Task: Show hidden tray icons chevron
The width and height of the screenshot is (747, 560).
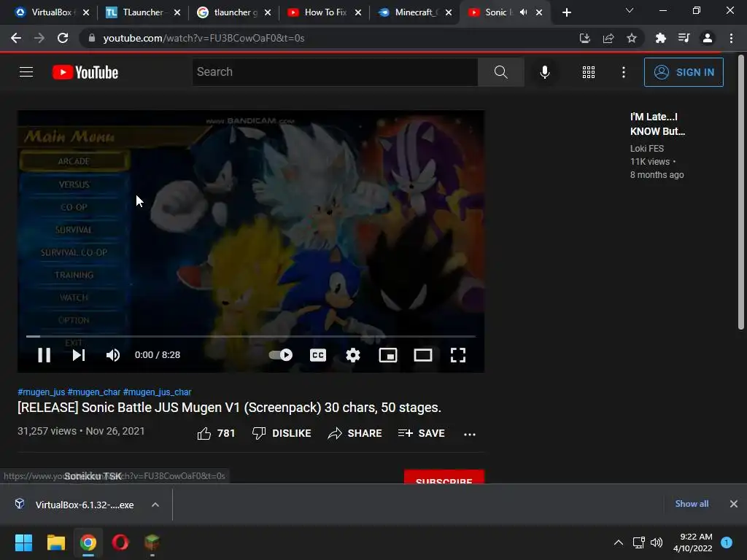Action: click(x=619, y=542)
